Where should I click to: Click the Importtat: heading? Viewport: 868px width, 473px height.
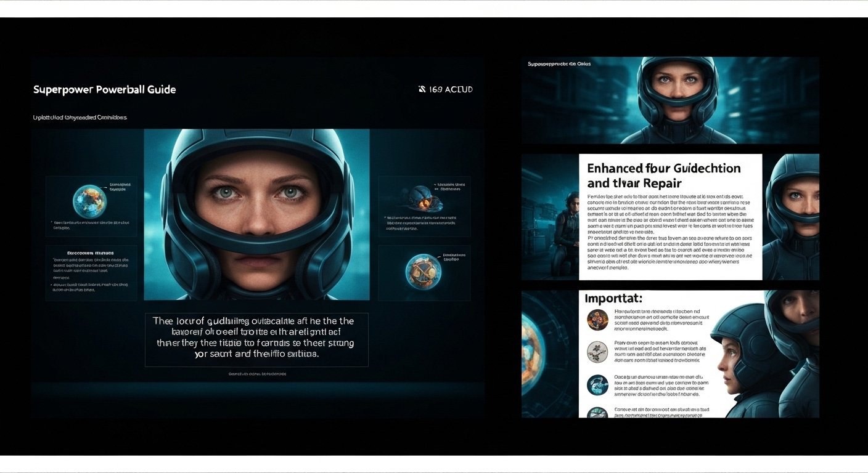(x=615, y=299)
